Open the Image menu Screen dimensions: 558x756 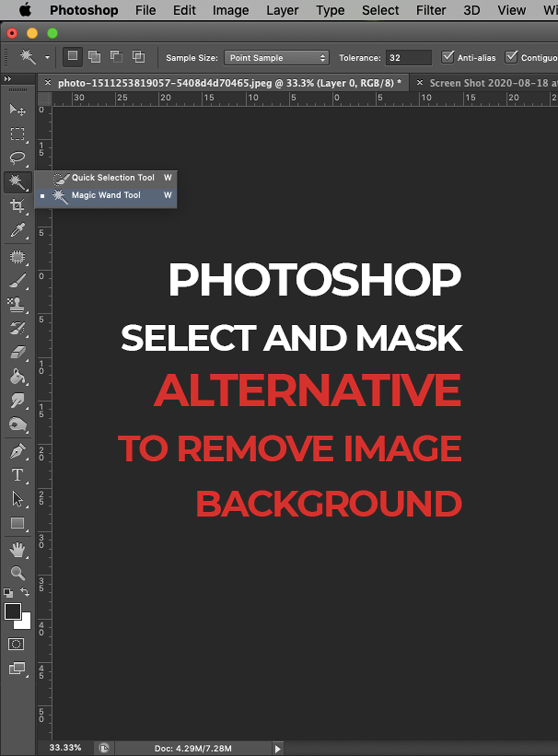pos(230,10)
